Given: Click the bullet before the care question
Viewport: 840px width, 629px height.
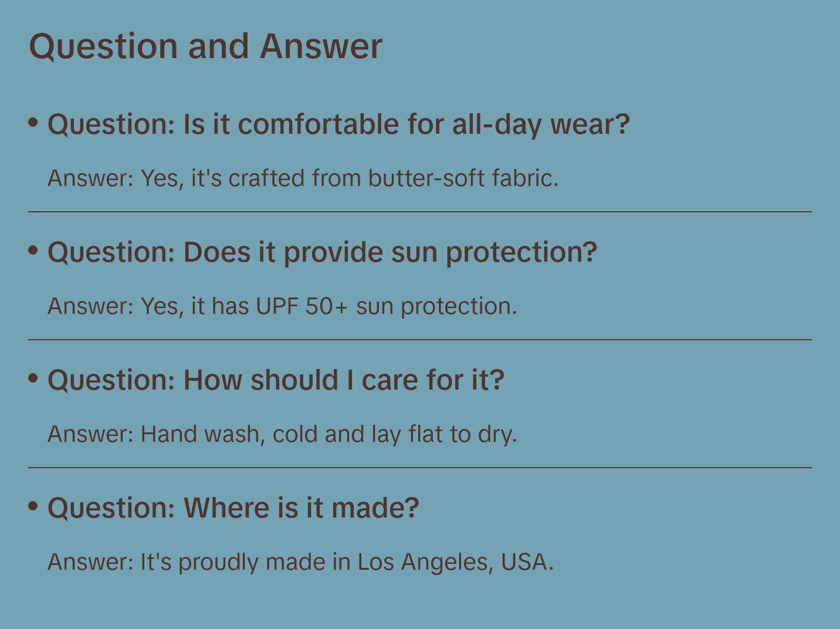Looking at the screenshot, I should point(33,378).
